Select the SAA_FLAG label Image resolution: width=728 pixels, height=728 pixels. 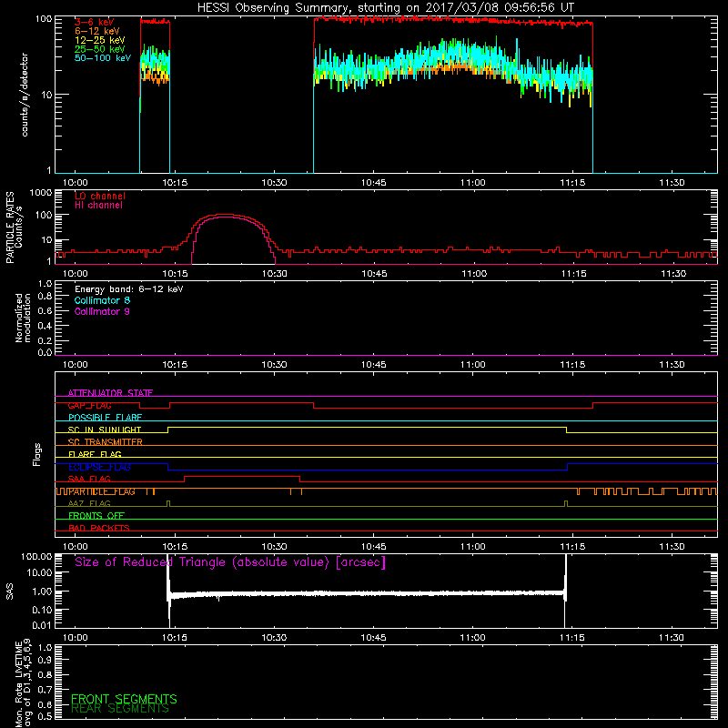(89, 479)
